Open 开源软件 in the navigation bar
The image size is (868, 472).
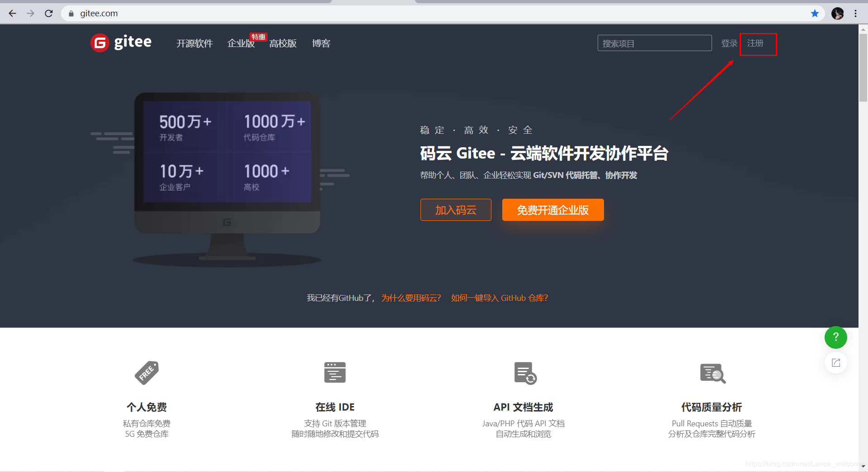(x=194, y=43)
